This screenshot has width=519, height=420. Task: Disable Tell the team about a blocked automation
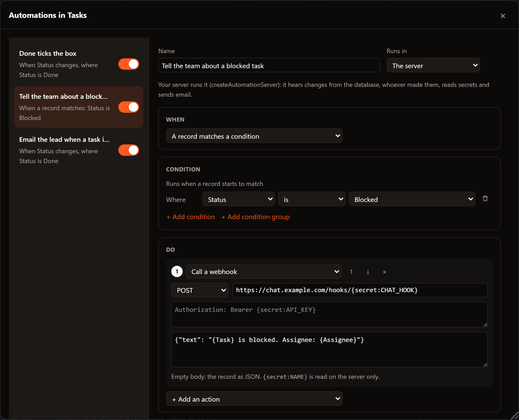(x=129, y=107)
